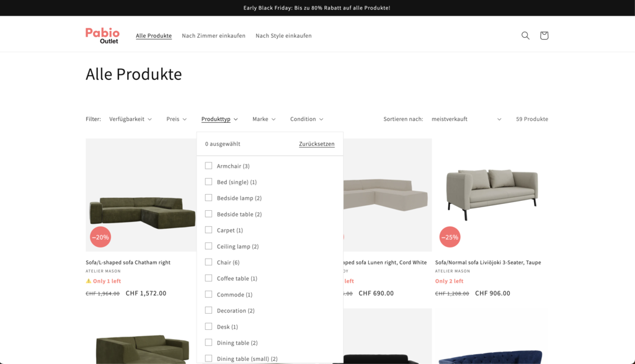The width and height of the screenshot is (635, 364).
Task: Click the -25% discount badge
Action: [x=450, y=237]
